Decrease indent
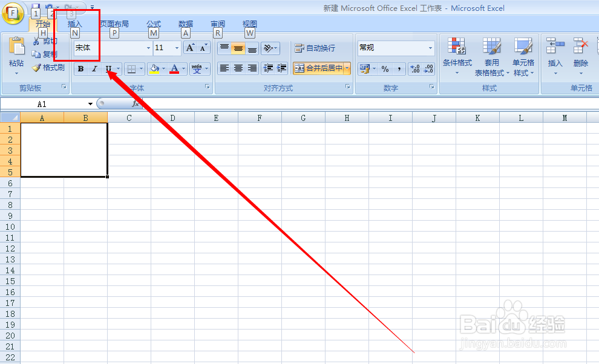The image size is (599, 364). (268, 68)
